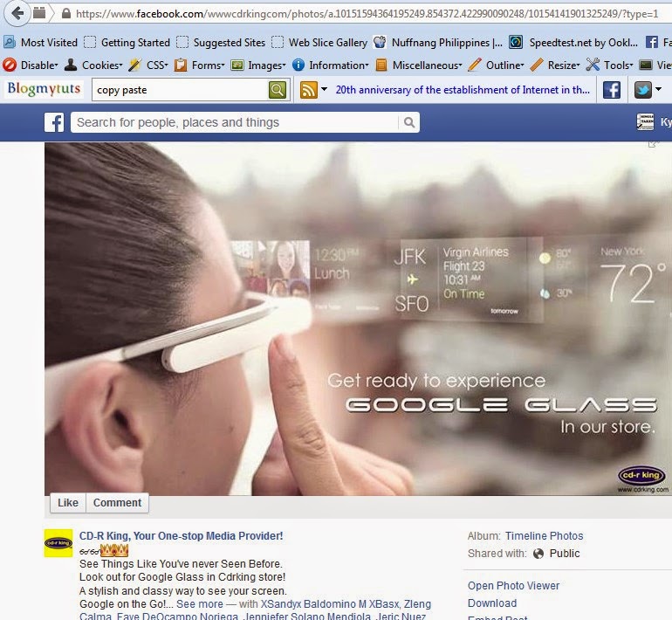The image size is (672, 620).
Task: Click share arrow icon above the photo
Action: (653, 144)
